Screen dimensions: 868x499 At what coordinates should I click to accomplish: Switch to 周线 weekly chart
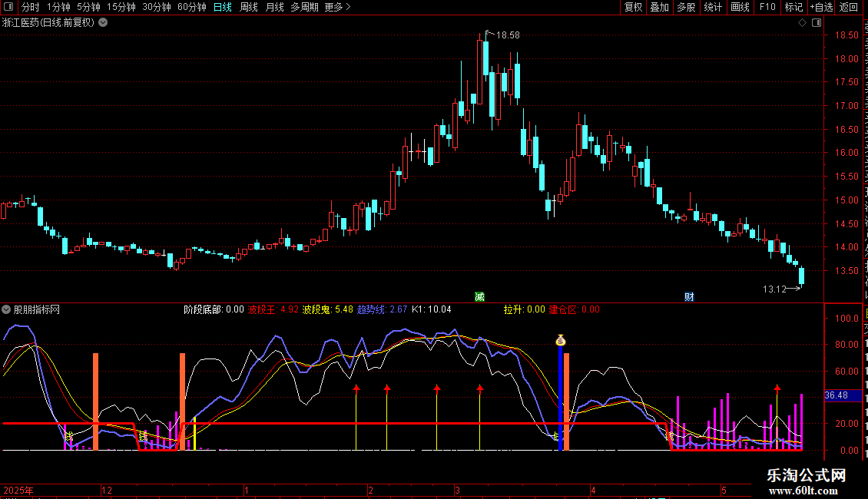(249, 7)
